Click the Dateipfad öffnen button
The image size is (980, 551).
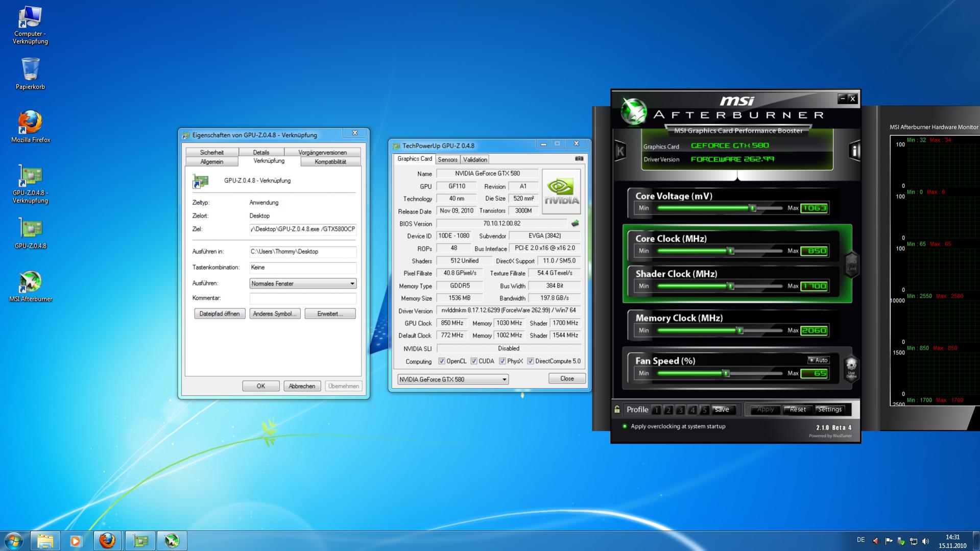coord(220,314)
